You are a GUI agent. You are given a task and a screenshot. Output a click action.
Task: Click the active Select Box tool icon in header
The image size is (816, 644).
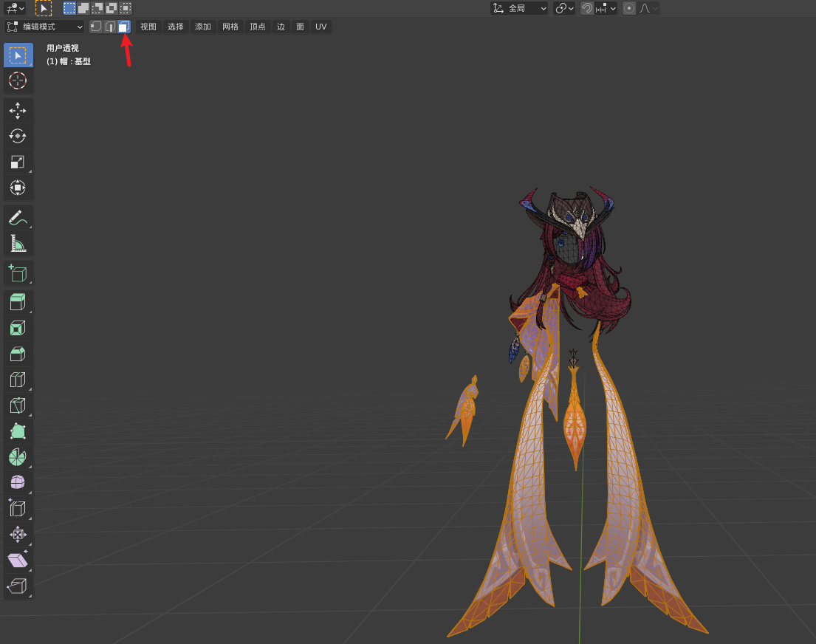[43, 8]
